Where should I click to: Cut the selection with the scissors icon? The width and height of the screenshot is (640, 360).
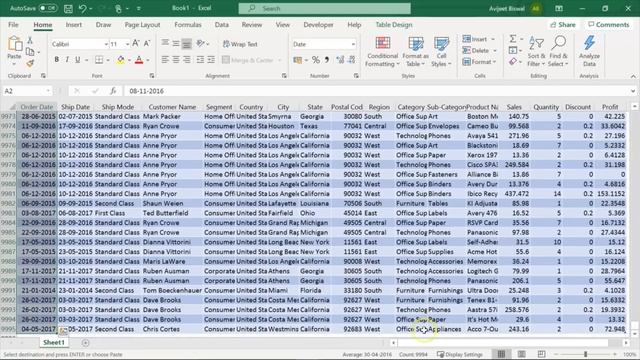point(30,40)
